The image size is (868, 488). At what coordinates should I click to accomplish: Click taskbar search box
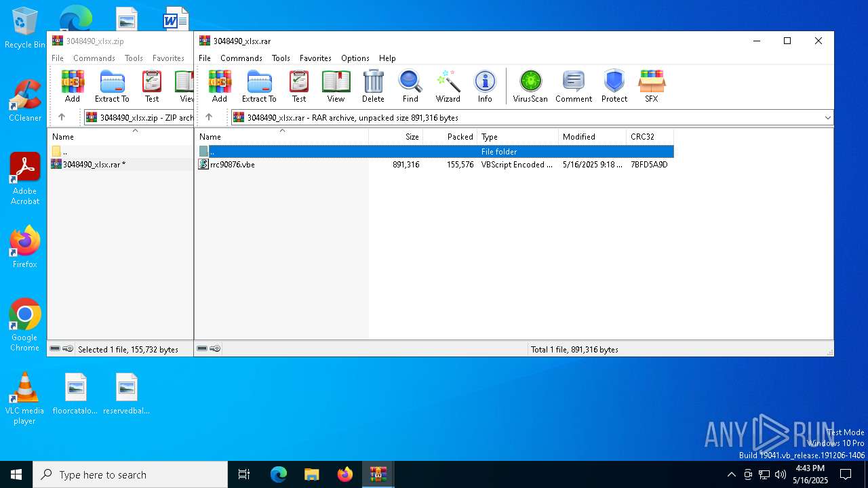coord(130,474)
